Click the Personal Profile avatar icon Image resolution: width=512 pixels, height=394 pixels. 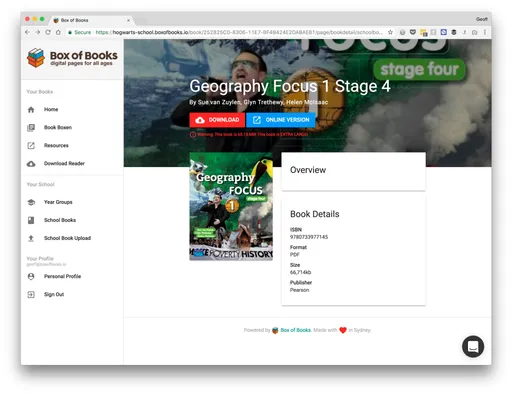coord(31,276)
